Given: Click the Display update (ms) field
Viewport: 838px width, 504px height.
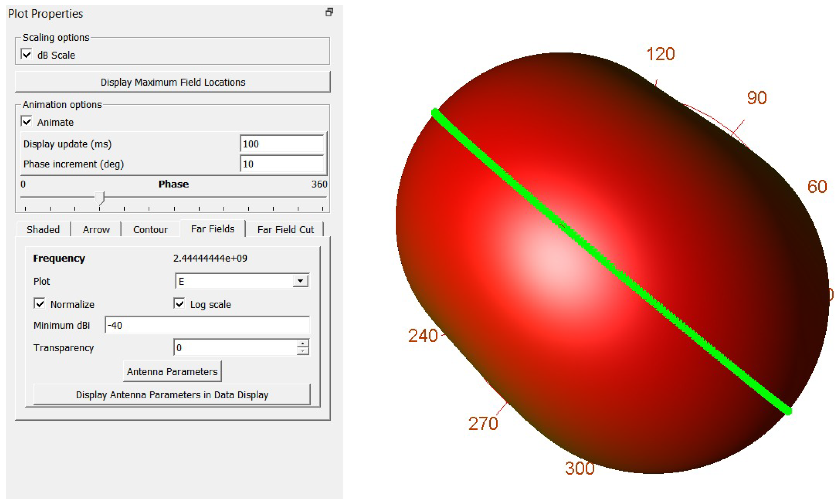Looking at the screenshot, I should point(281,144).
